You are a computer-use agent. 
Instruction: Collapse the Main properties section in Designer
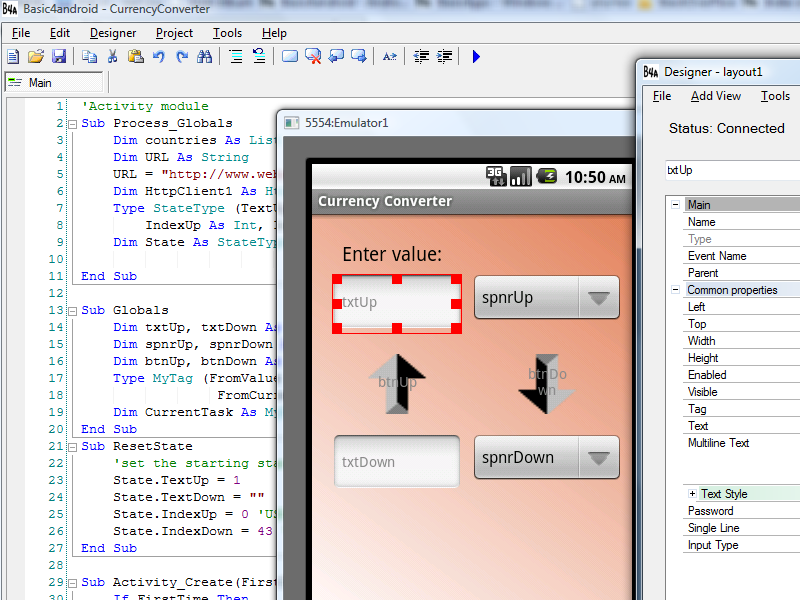tap(675, 205)
